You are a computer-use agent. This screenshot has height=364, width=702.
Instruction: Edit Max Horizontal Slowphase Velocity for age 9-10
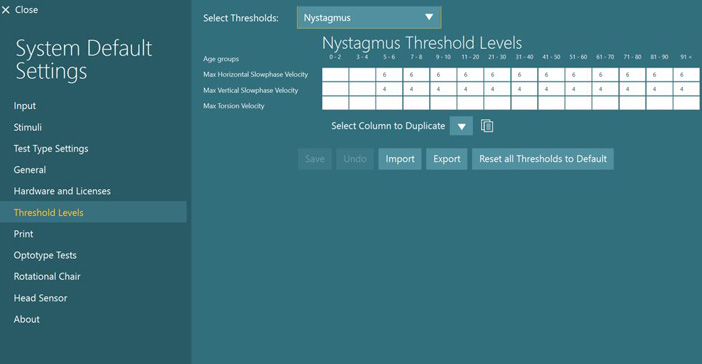(443, 75)
